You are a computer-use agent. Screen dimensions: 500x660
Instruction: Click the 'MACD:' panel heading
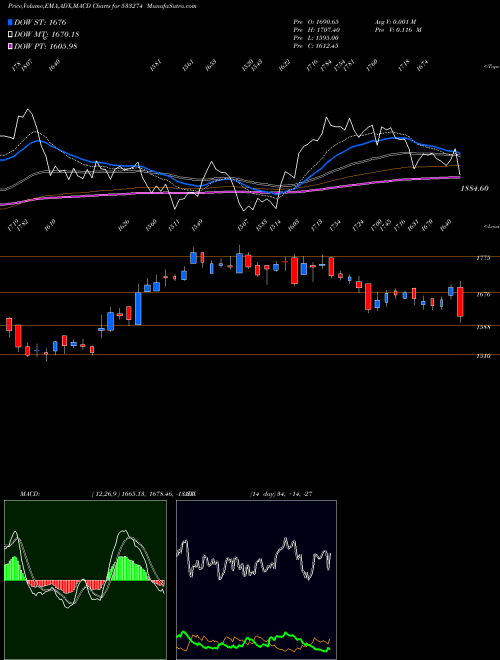[29, 494]
